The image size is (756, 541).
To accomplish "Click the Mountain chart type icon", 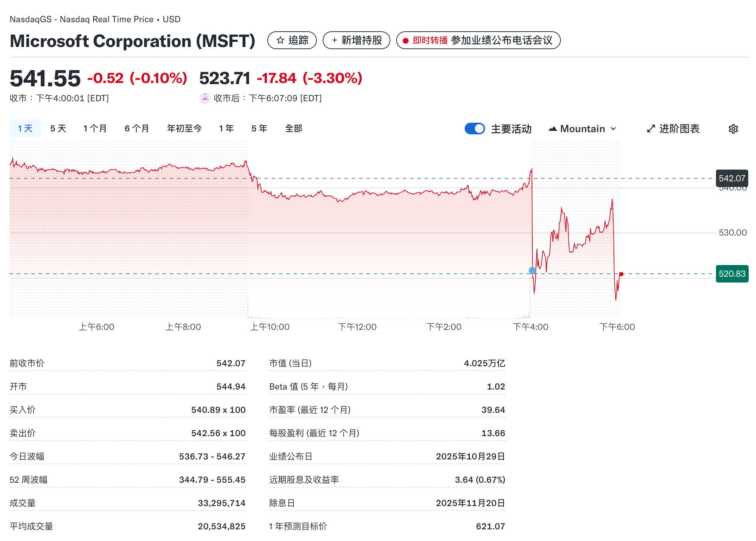I will (553, 129).
